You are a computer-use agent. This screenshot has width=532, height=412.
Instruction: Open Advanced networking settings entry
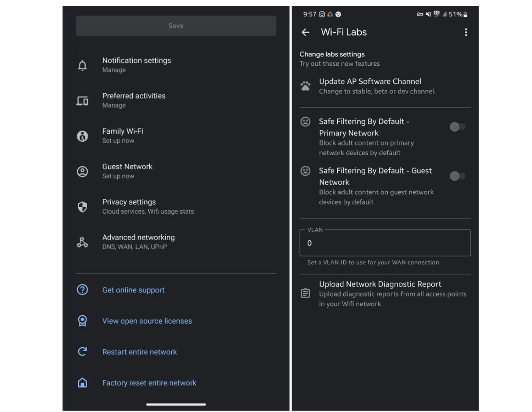(x=138, y=242)
